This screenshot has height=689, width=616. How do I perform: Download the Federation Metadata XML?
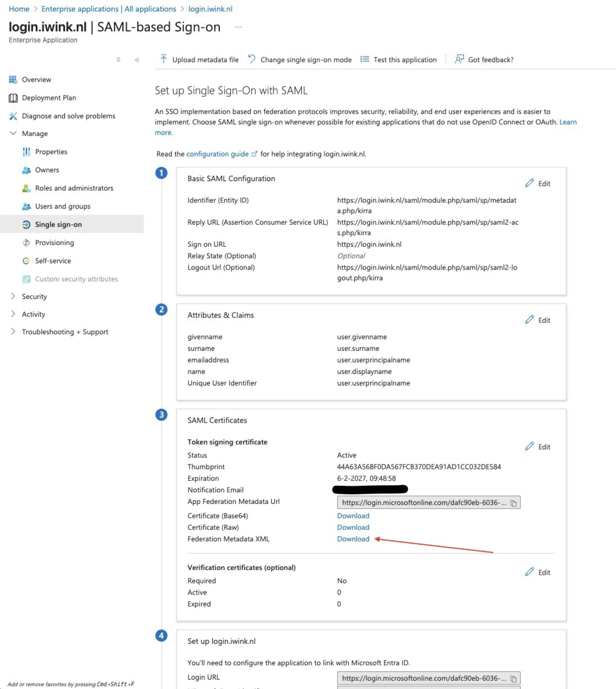(x=353, y=539)
